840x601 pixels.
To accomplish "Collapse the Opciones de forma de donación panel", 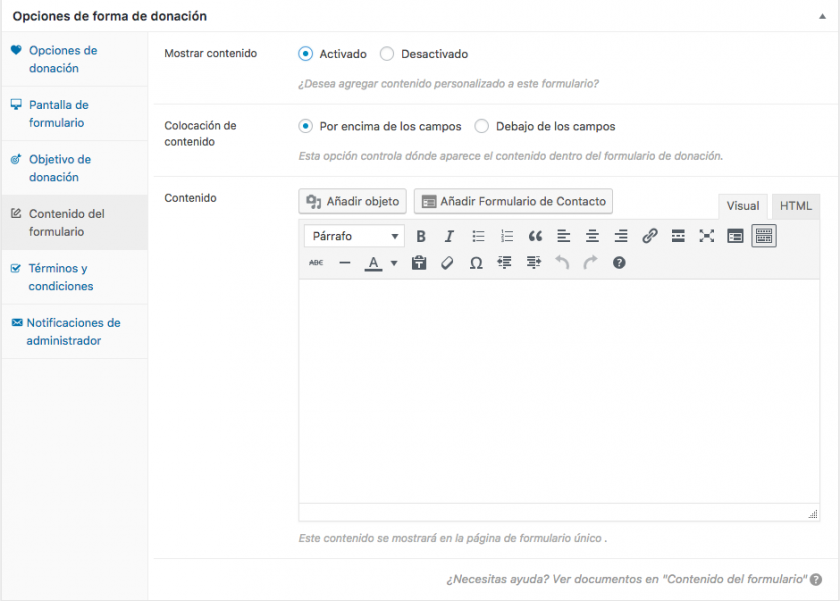I will (822, 17).
